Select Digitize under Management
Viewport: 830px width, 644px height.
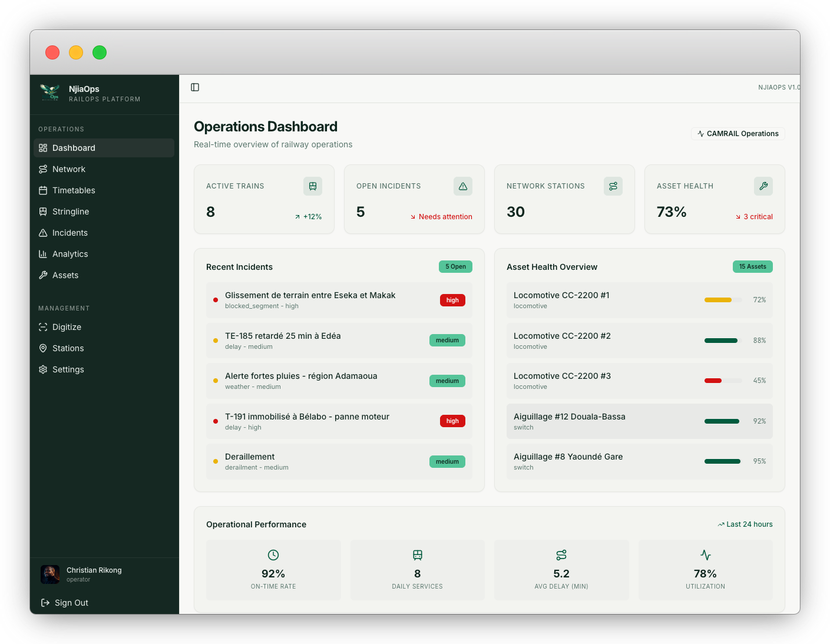(67, 327)
